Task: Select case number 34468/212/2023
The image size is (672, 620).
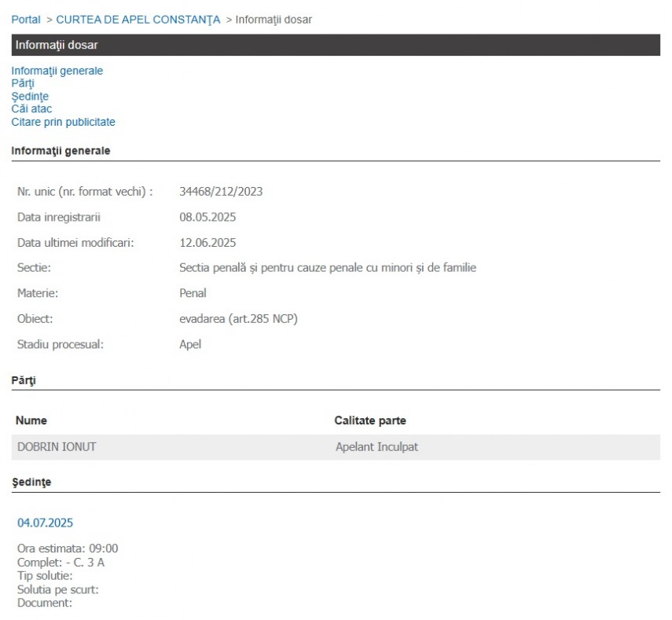Action: tap(221, 192)
